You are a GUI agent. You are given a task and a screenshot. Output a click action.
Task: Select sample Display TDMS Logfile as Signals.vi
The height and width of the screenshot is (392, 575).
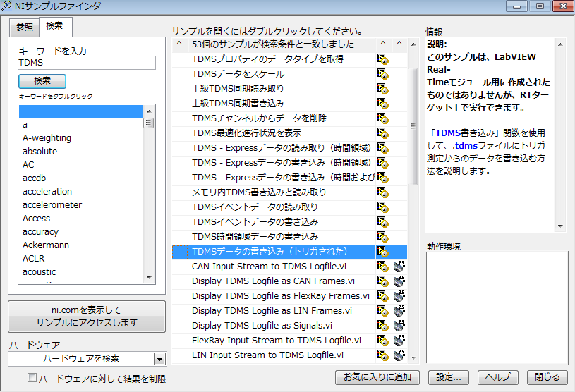[282, 326]
